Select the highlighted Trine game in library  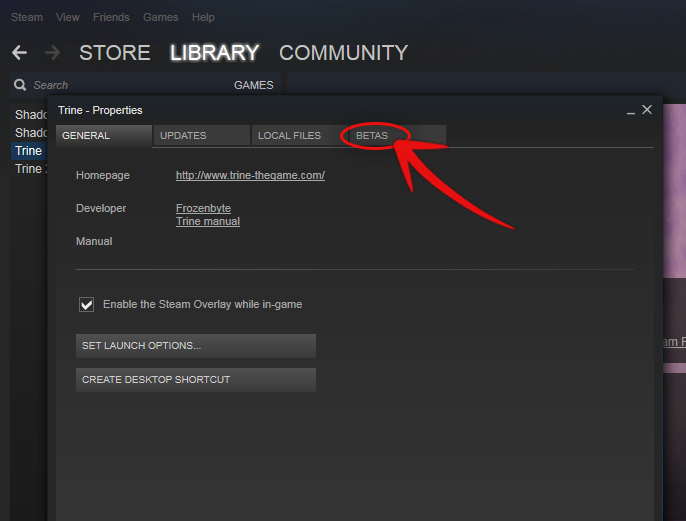tap(28, 151)
